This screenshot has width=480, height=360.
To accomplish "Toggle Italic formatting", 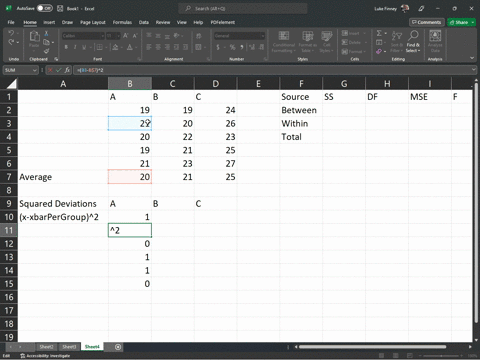I will point(75,47).
